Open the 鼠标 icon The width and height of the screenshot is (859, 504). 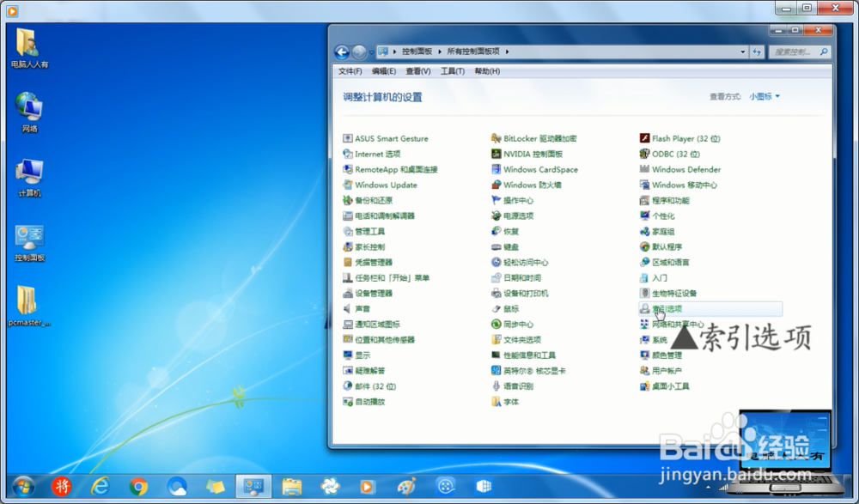(x=496, y=309)
